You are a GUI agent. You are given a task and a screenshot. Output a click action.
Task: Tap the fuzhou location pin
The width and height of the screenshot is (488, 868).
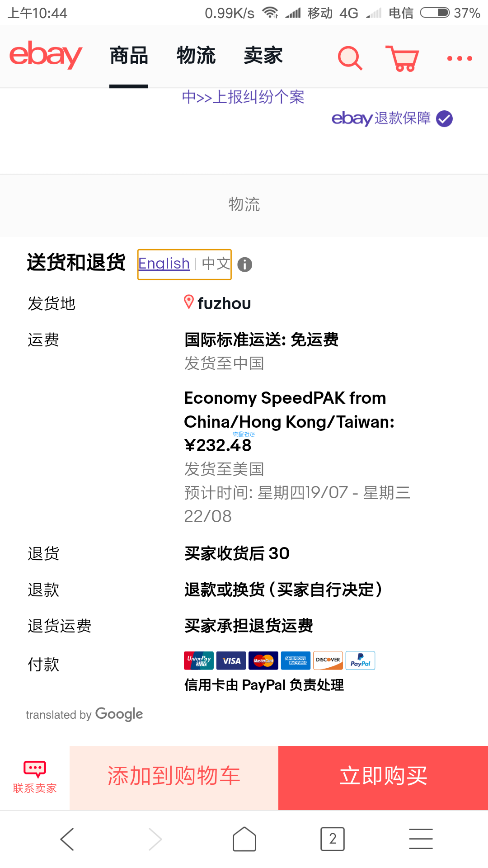pos(189,302)
